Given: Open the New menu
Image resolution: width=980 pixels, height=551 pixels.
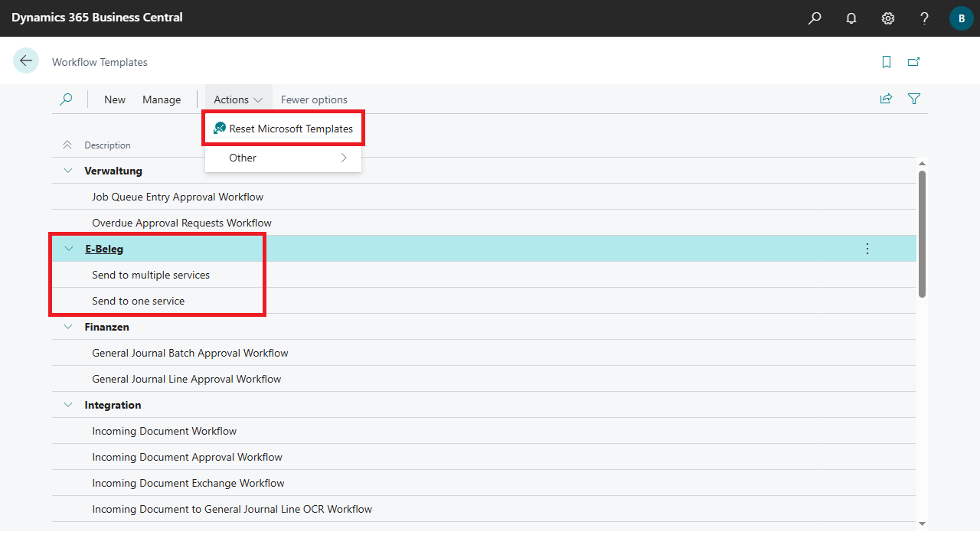Looking at the screenshot, I should pyautogui.click(x=115, y=99).
